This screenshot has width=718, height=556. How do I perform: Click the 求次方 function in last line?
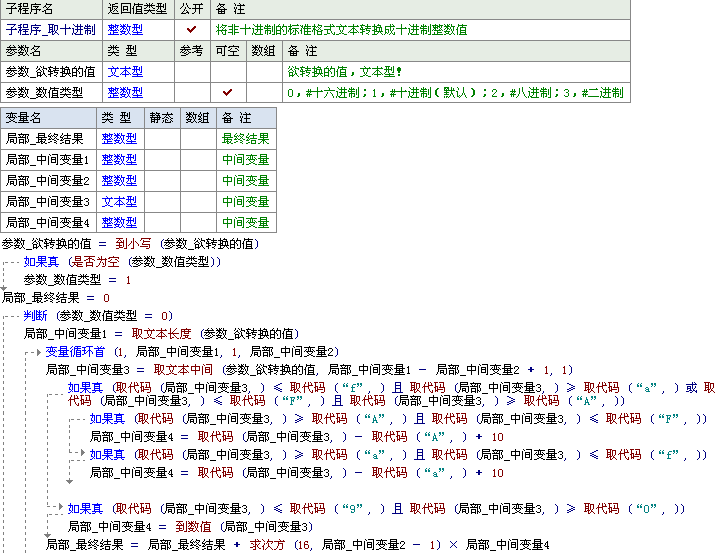tap(267, 545)
